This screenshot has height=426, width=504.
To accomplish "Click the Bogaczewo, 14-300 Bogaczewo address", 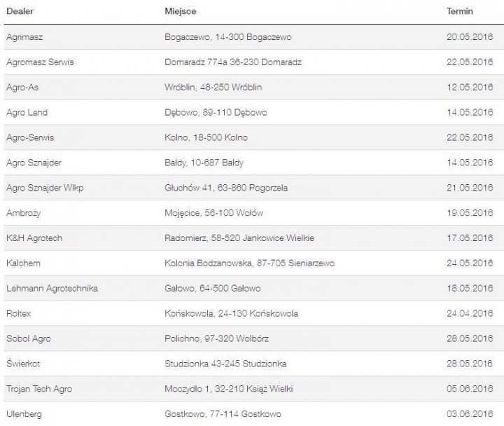I will click(x=227, y=36).
